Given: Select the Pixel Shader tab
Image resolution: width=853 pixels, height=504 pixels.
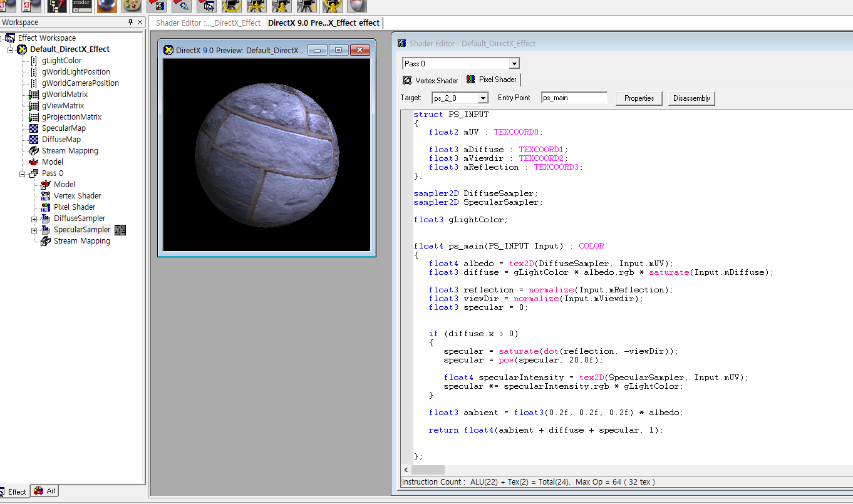Looking at the screenshot, I should [492, 80].
